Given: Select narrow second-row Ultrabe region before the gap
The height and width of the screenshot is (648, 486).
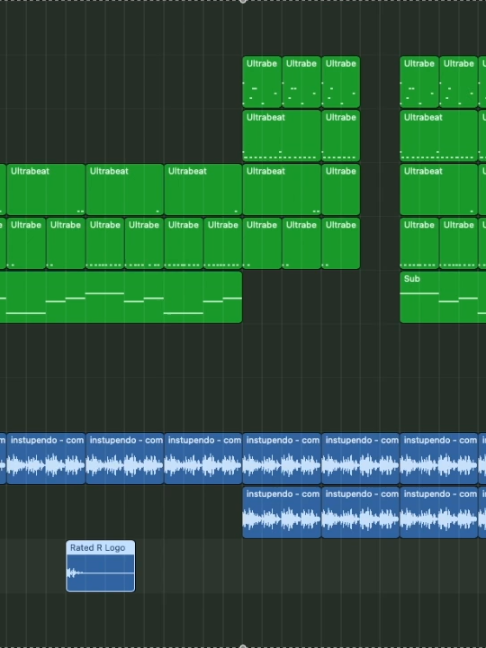Looking at the screenshot, I should click(x=341, y=136).
